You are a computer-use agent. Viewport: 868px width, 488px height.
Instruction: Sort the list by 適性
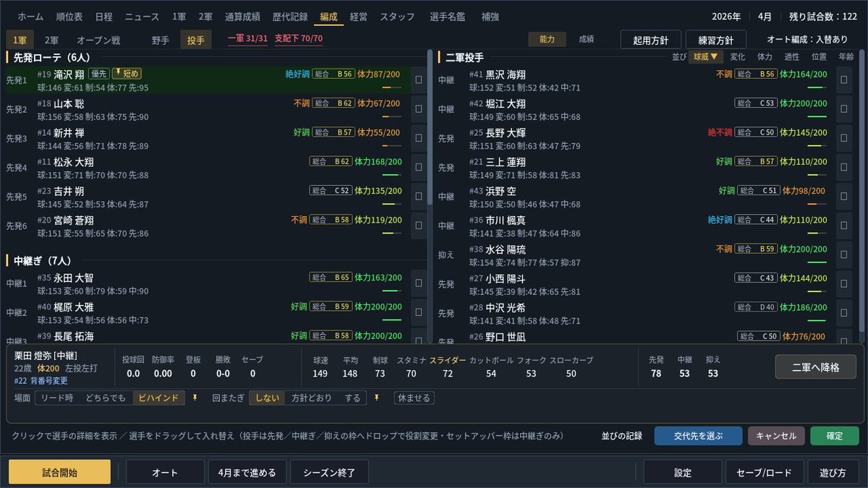(x=792, y=56)
